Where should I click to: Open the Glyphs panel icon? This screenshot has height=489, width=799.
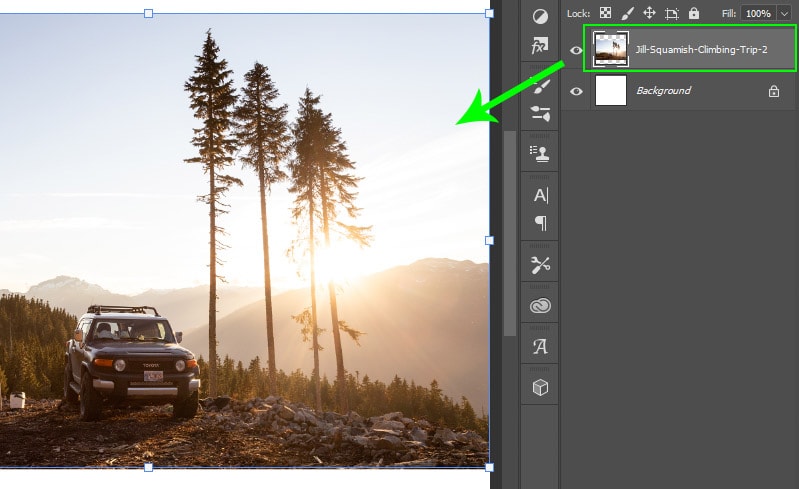pos(540,347)
